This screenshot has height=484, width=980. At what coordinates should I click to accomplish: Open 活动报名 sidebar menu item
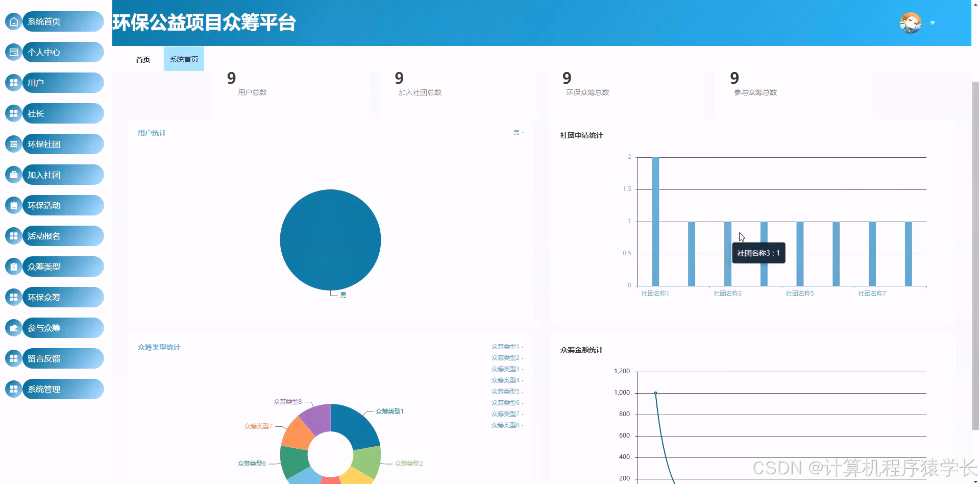click(x=63, y=236)
